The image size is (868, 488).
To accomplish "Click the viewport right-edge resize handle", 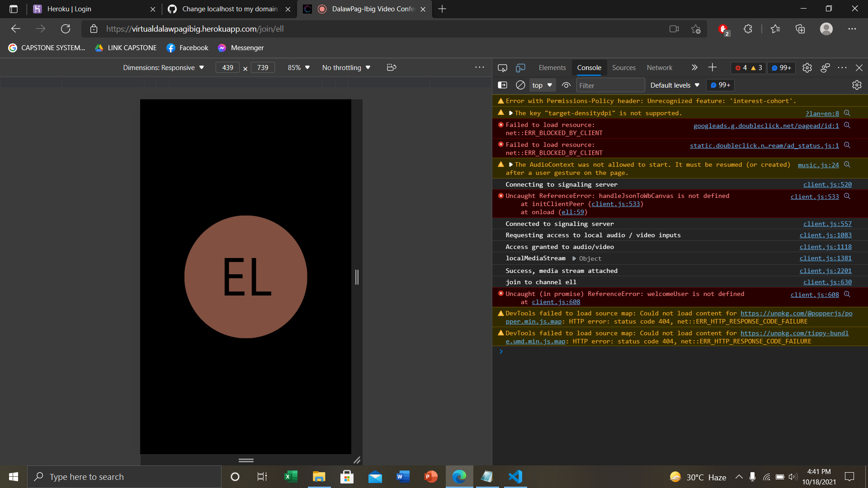I will [357, 277].
